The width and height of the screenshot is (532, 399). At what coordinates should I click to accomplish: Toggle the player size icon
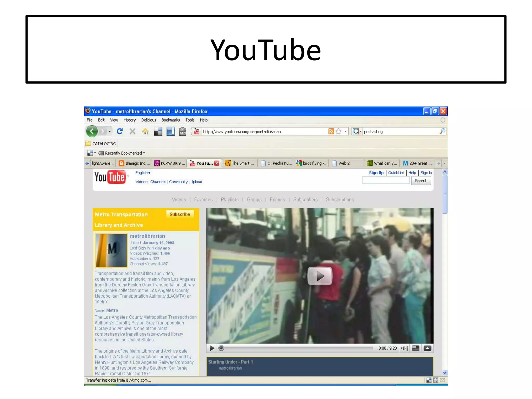pos(416,348)
